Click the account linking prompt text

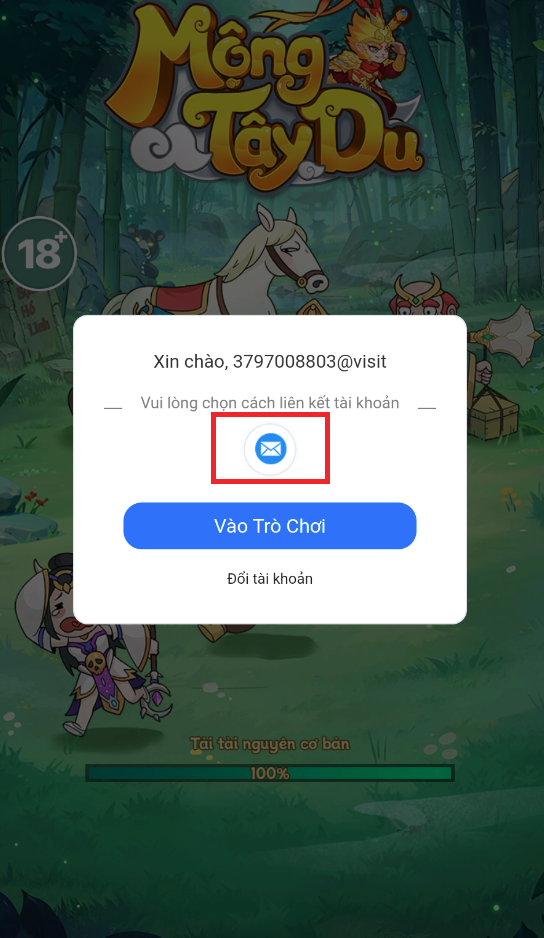[270, 403]
